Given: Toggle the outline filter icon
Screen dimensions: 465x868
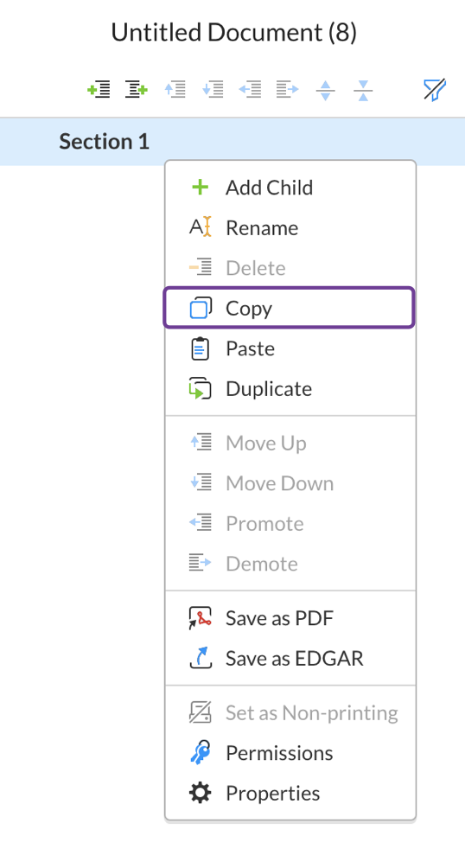Looking at the screenshot, I should tap(435, 89).
